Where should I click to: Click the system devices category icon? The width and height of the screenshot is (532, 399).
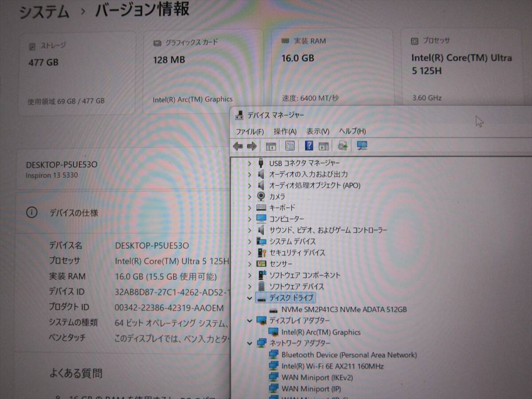tap(262, 242)
